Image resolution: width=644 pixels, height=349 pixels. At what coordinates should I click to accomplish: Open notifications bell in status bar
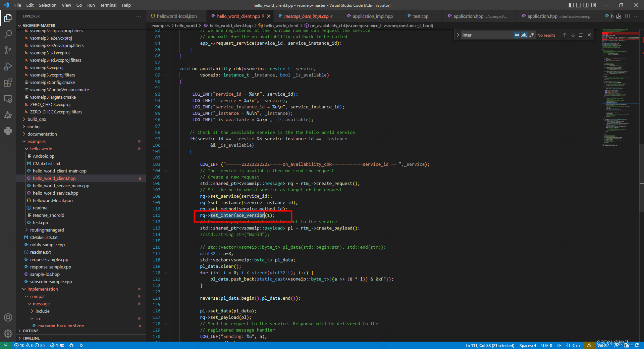point(637,345)
